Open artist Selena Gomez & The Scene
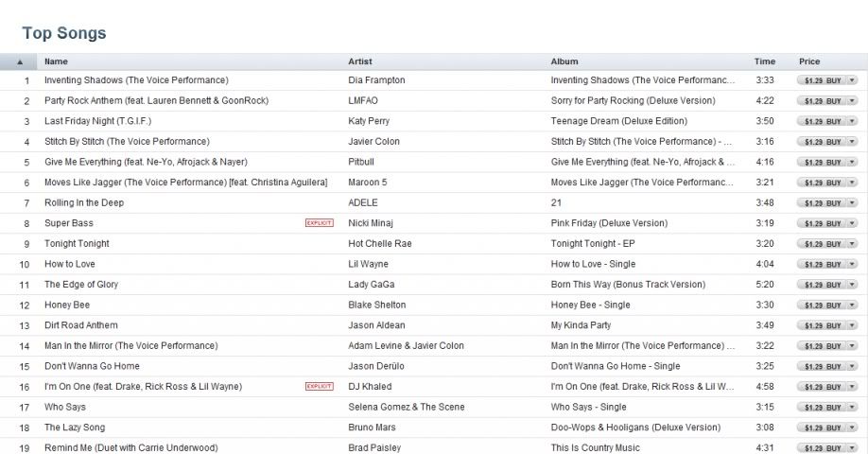 click(407, 407)
